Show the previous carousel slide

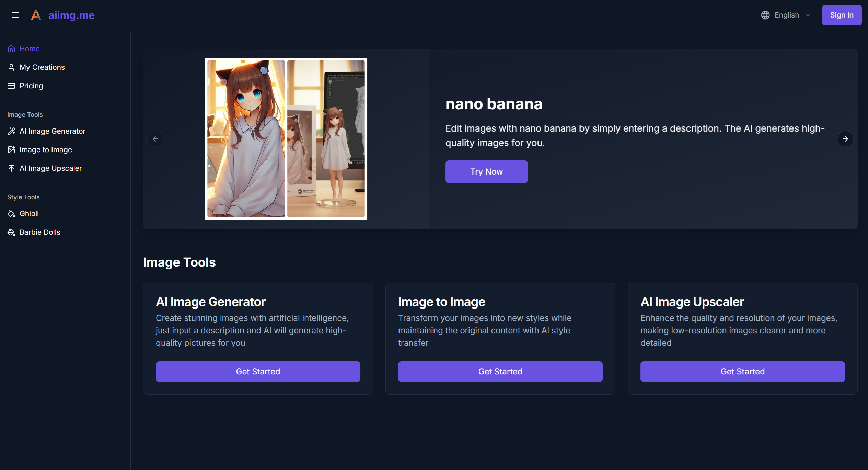click(x=155, y=139)
